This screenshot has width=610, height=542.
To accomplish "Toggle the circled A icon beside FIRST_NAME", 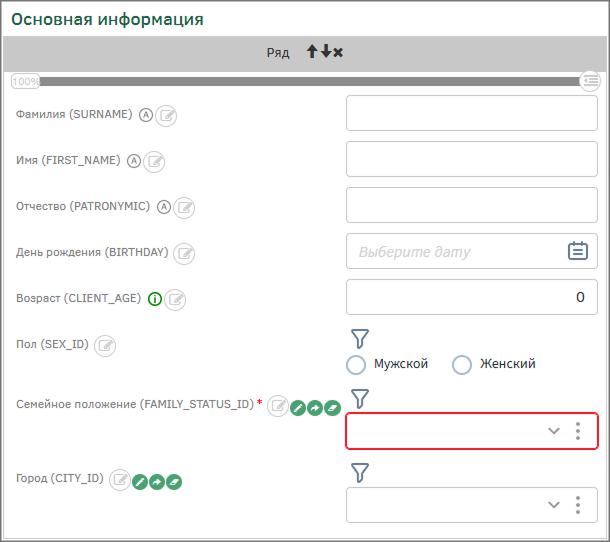I will (134, 161).
